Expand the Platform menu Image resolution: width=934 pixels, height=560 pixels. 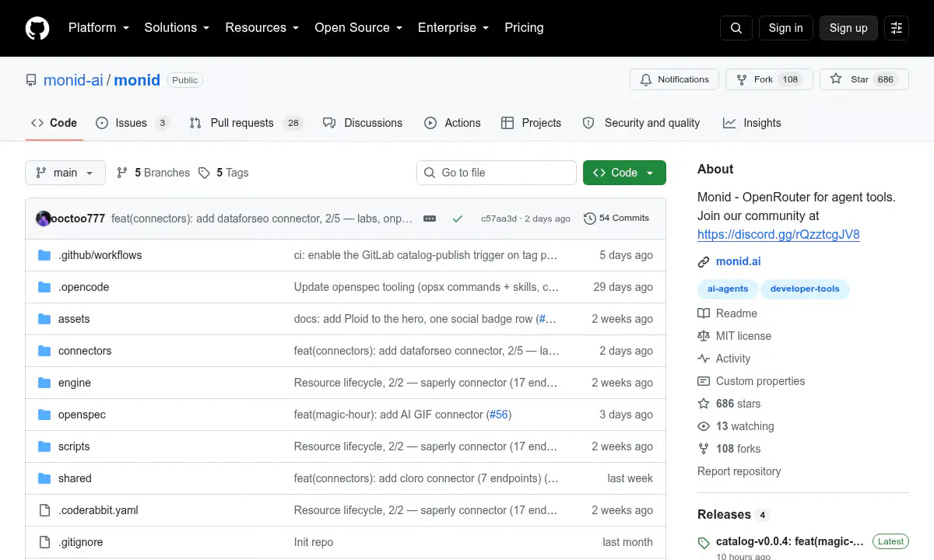100,27
